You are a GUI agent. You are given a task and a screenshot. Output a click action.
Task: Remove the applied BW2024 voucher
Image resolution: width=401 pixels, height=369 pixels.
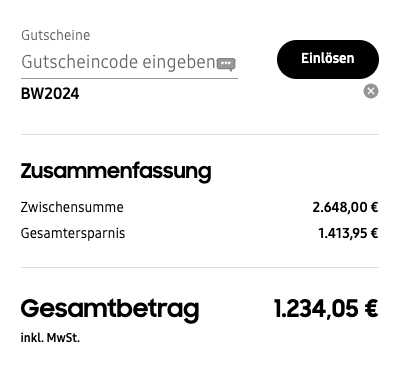tap(371, 91)
